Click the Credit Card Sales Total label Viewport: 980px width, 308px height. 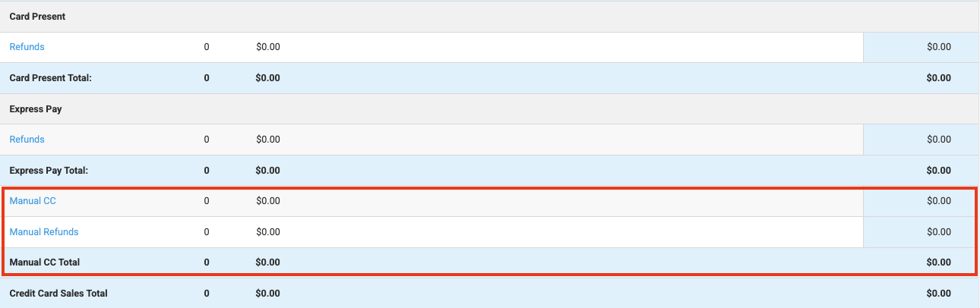58,293
